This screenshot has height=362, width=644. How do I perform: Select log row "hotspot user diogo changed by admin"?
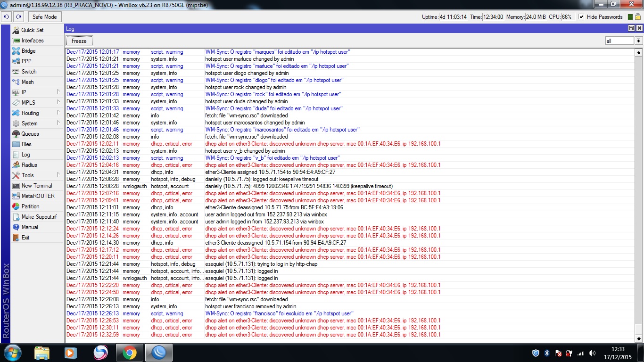point(350,73)
